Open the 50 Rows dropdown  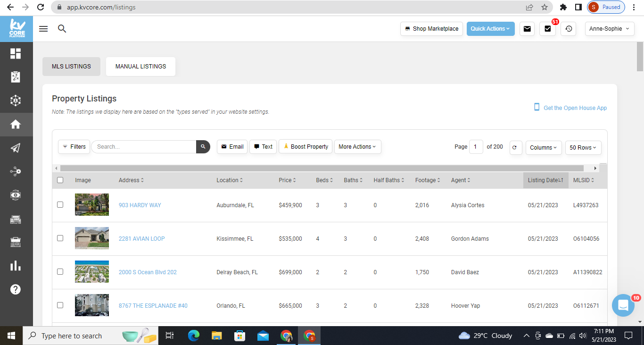(583, 147)
